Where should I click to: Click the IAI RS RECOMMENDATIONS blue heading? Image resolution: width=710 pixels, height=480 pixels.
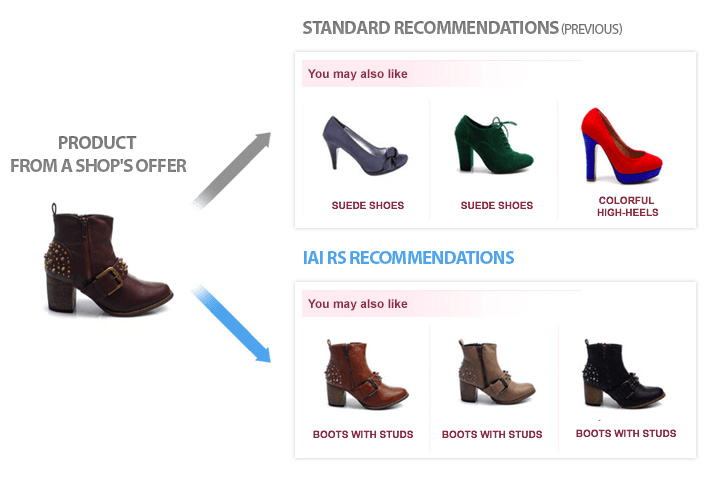pos(408,258)
